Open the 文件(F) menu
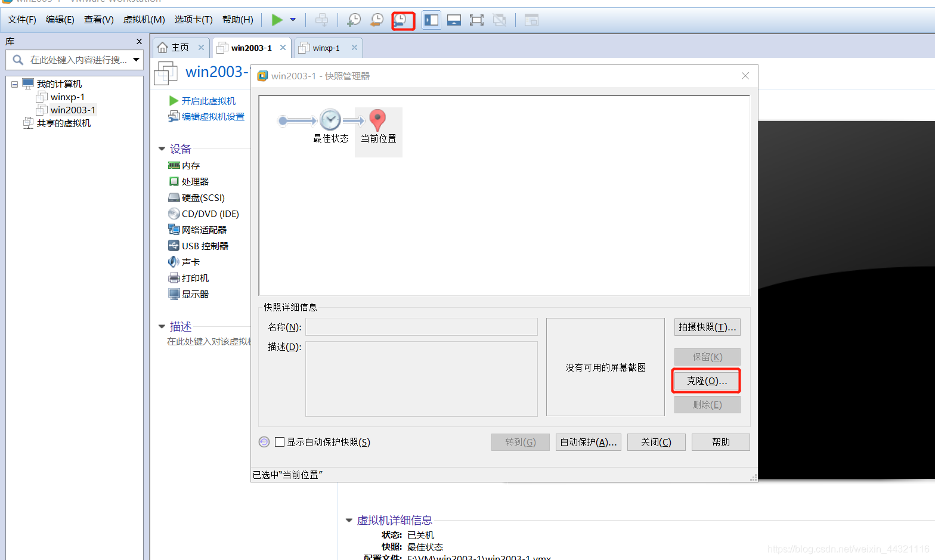 point(22,20)
